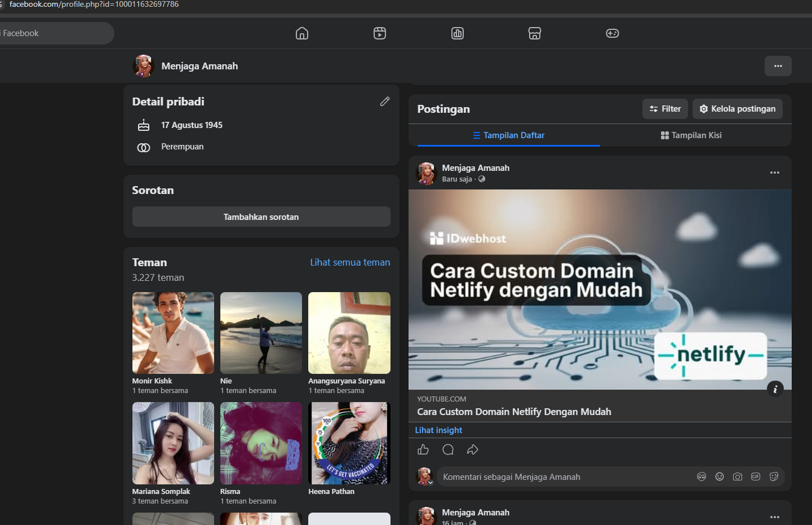Open the Cara Custom Domain Netlify Dengan Mudah link
Image resolution: width=812 pixels, height=525 pixels.
tap(514, 412)
